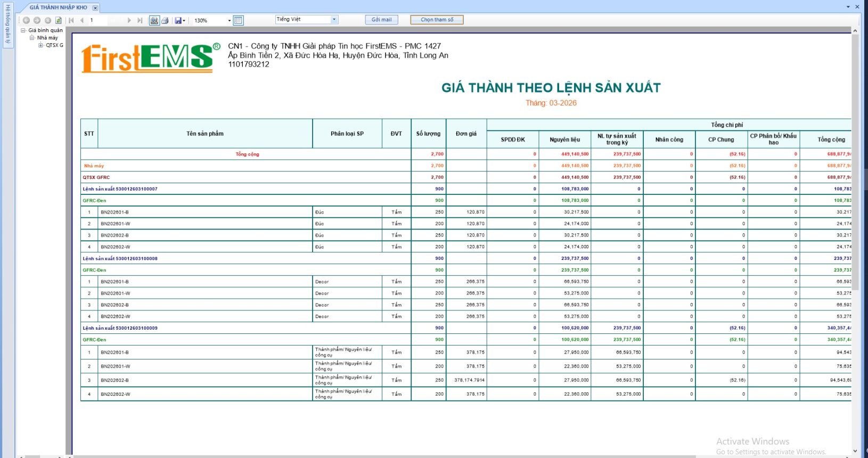868x458 pixels.
Task: Click Tên sản phẩm column header
Action: click(205, 134)
